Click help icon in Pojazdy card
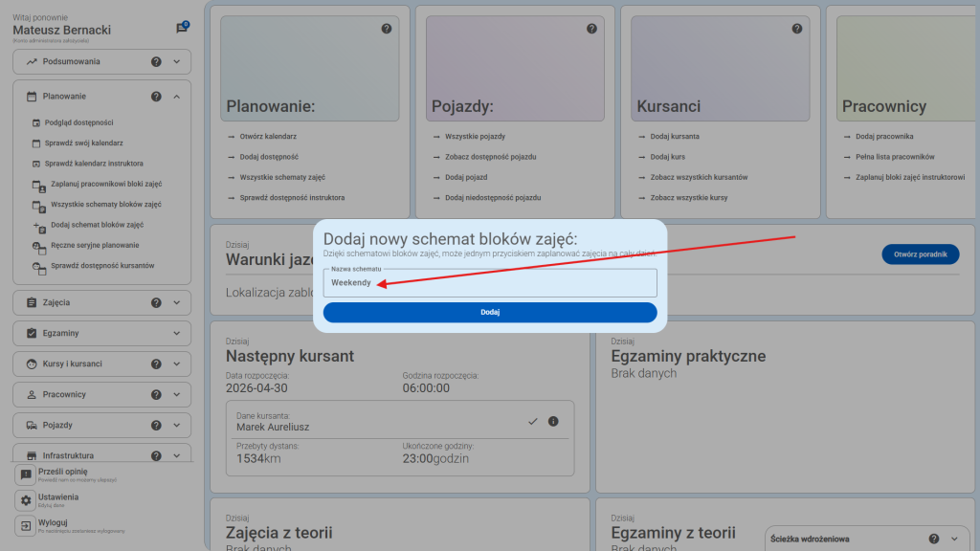This screenshot has height=551, width=980. 591,29
